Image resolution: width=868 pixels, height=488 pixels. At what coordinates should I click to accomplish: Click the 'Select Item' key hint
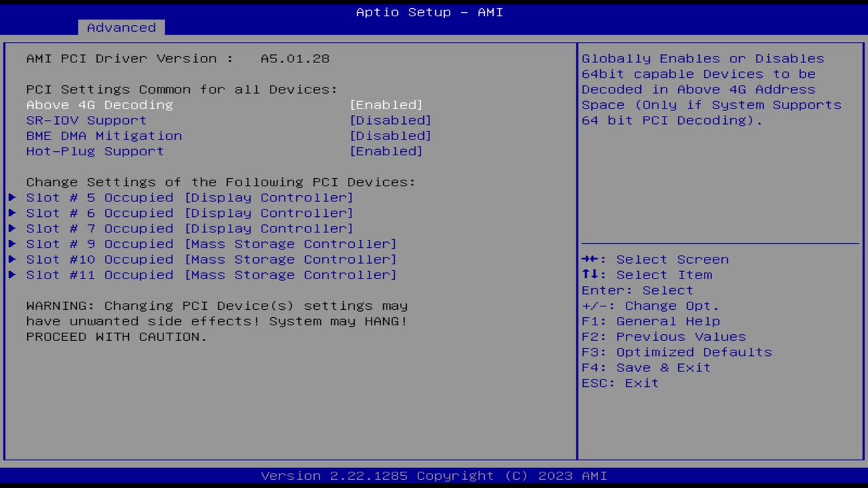coord(665,275)
